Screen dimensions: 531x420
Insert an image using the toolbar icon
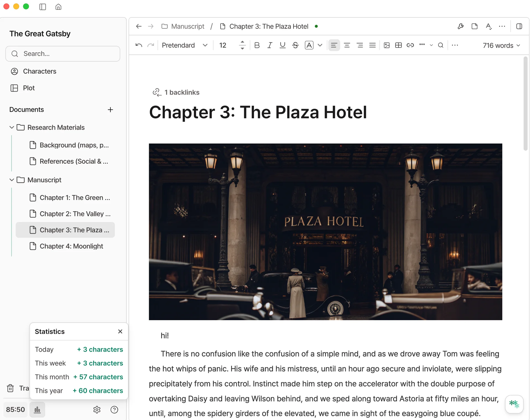[x=387, y=45]
